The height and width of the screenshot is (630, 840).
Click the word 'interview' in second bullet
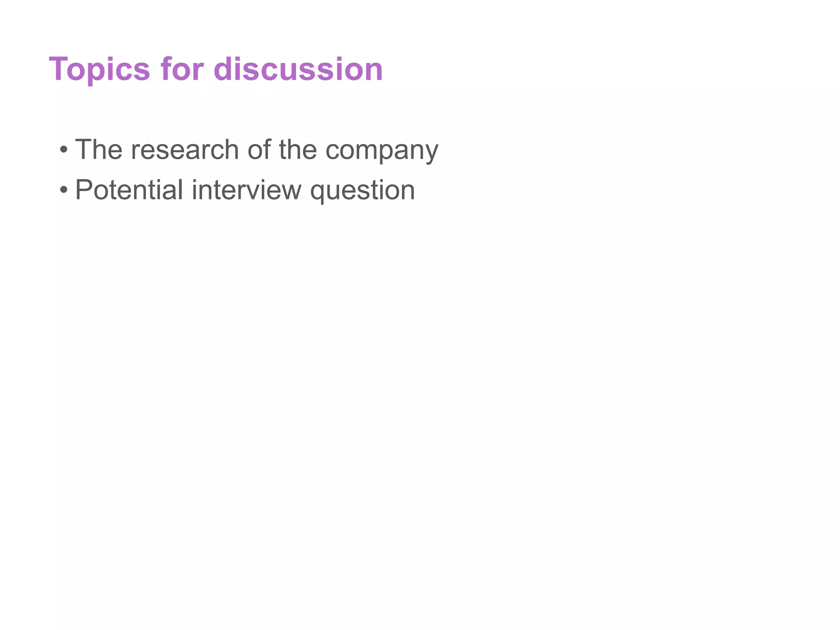246,190
